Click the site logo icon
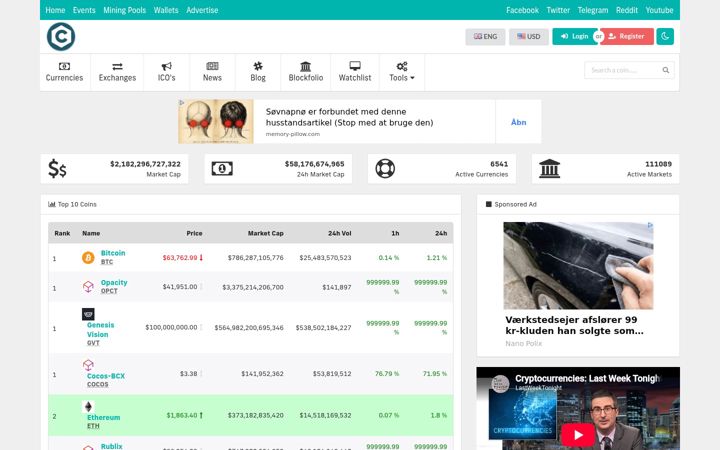This screenshot has width=720, height=450. pyautogui.click(x=61, y=36)
